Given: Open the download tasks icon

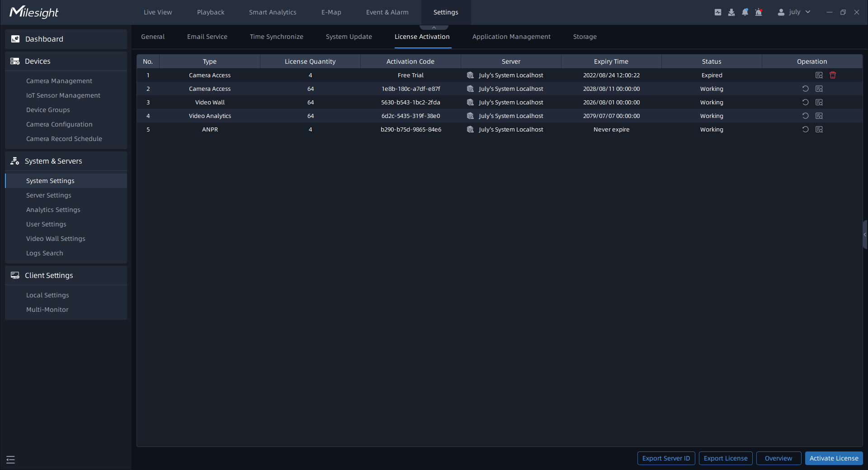Looking at the screenshot, I should coord(731,12).
